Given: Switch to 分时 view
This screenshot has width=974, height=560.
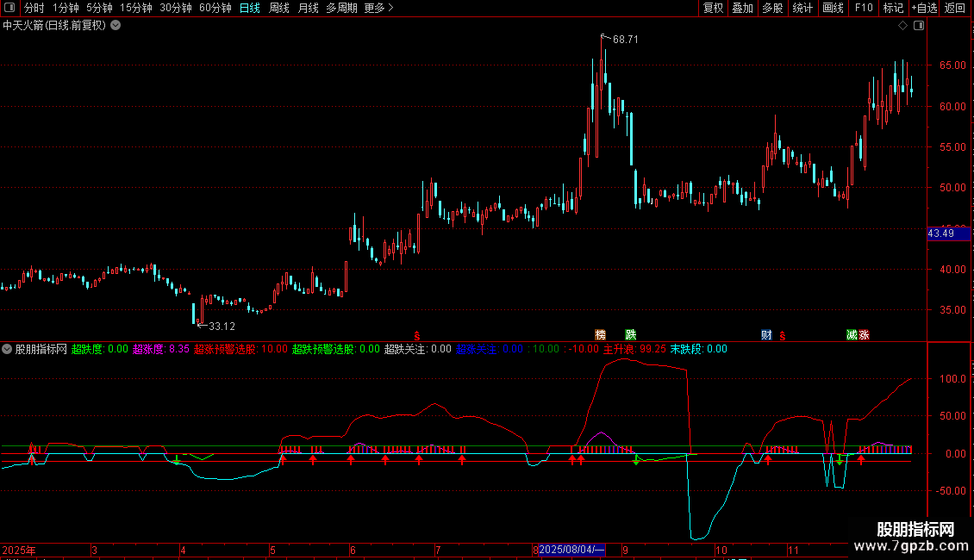Looking at the screenshot, I should (34, 8).
